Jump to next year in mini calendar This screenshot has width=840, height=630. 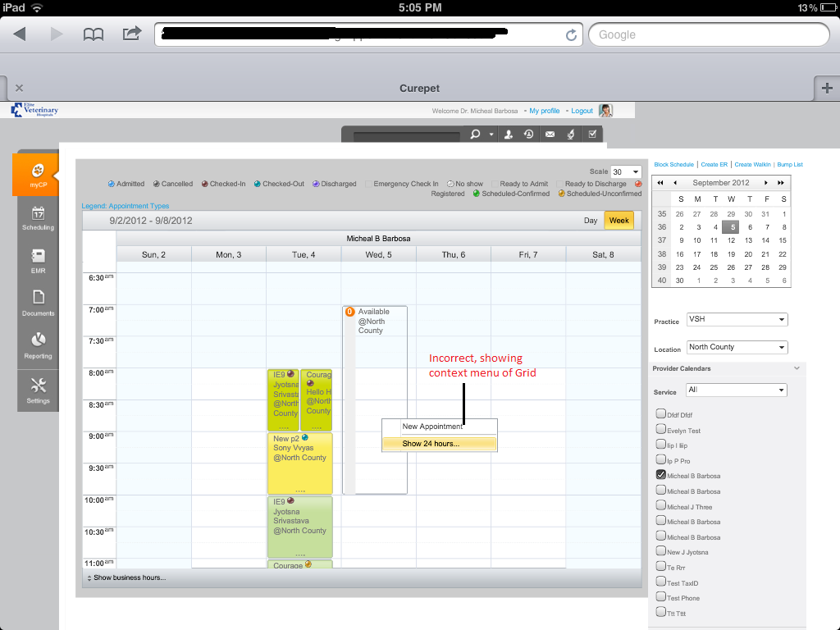(781, 183)
